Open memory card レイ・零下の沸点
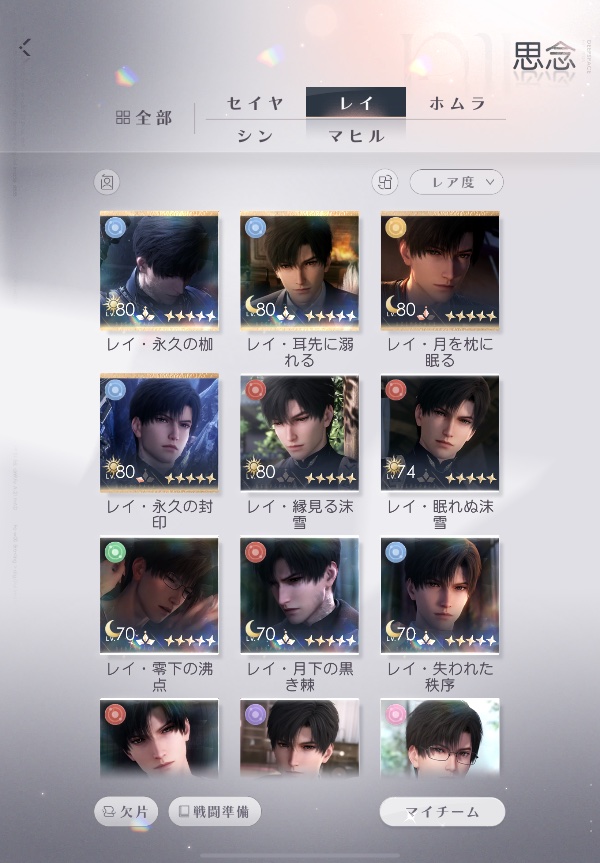600x863 pixels. (x=159, y=595)
